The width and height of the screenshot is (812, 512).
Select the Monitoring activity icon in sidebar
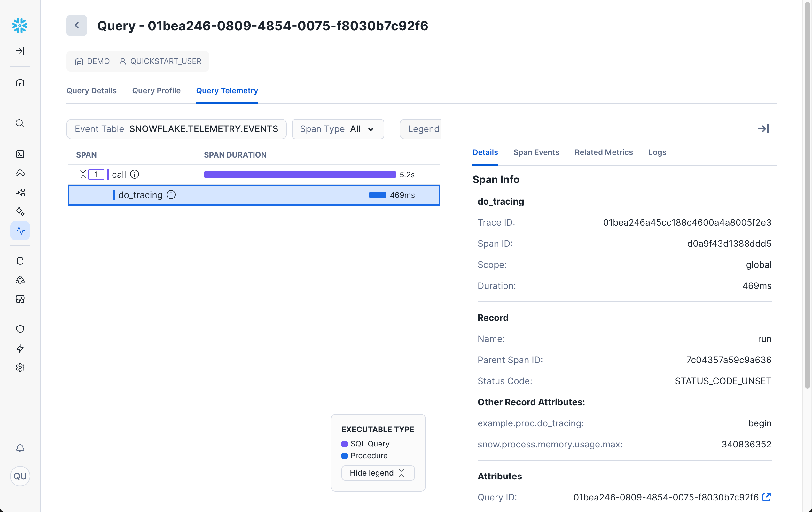[20, 231]
